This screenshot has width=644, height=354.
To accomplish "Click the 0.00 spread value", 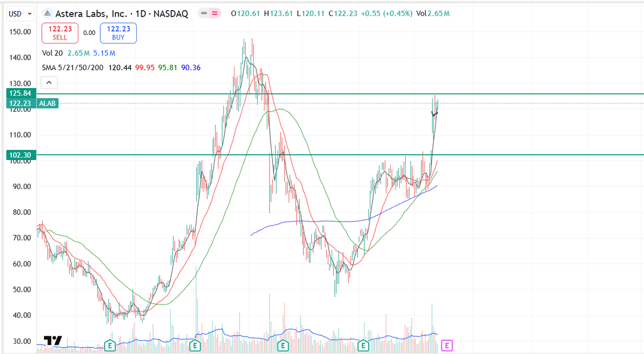I will (89, 33).
